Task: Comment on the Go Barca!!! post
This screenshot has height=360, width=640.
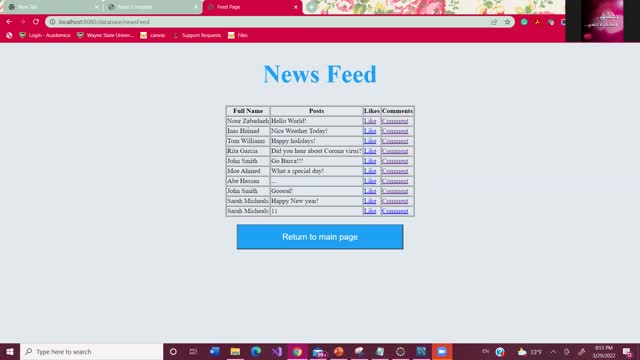Action: [x=395, y=161]
